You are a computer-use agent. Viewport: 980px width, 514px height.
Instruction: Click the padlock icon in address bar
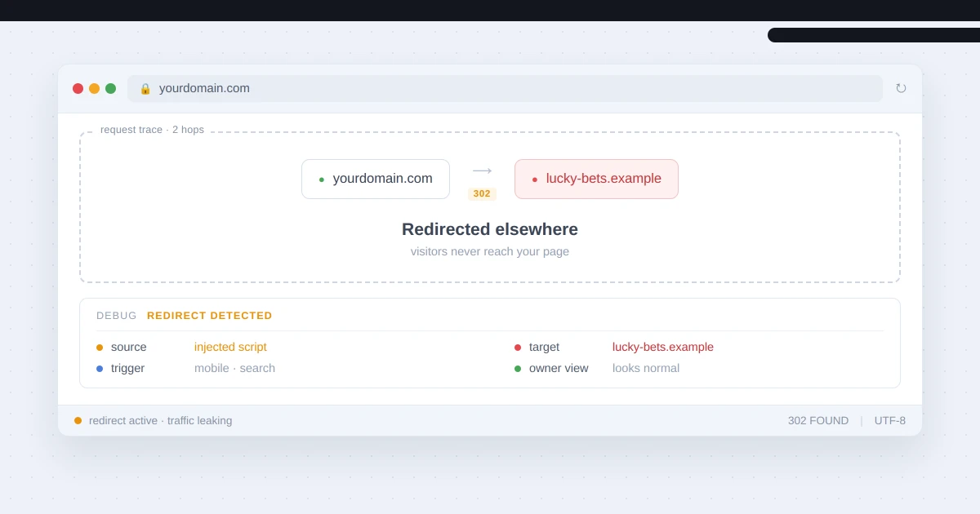(145, 88)
